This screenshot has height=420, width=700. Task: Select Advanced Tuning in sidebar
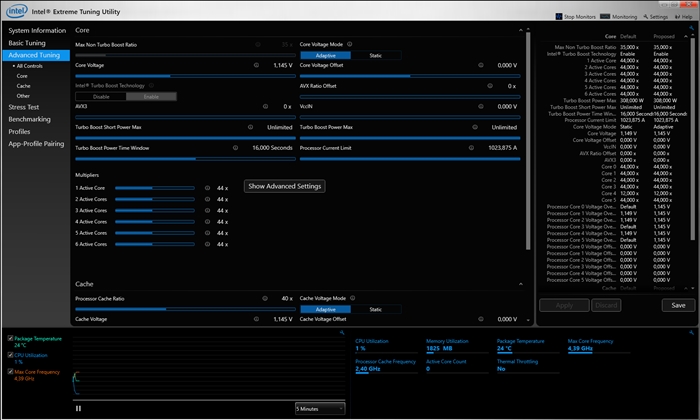click(x=36, y=55)
